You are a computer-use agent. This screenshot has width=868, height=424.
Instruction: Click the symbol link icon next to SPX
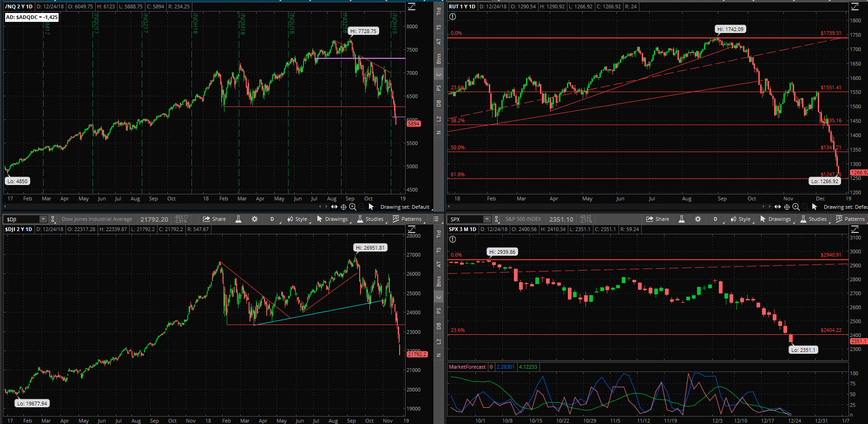click(496, 219)
